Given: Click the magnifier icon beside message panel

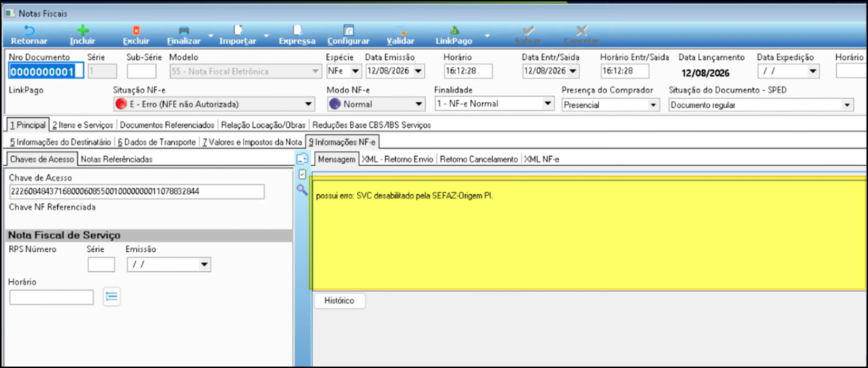Looking at the screenshot, I should [x=301, y=189].
